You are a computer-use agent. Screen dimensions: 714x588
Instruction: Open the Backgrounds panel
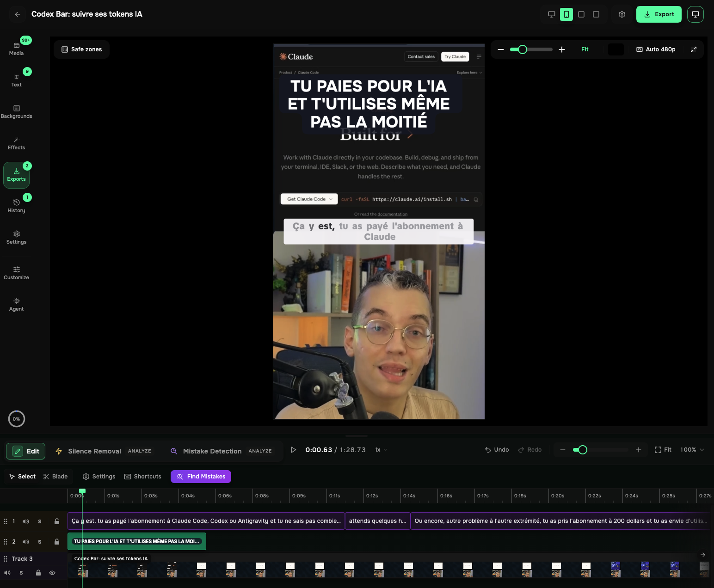(x=16, y=112)
